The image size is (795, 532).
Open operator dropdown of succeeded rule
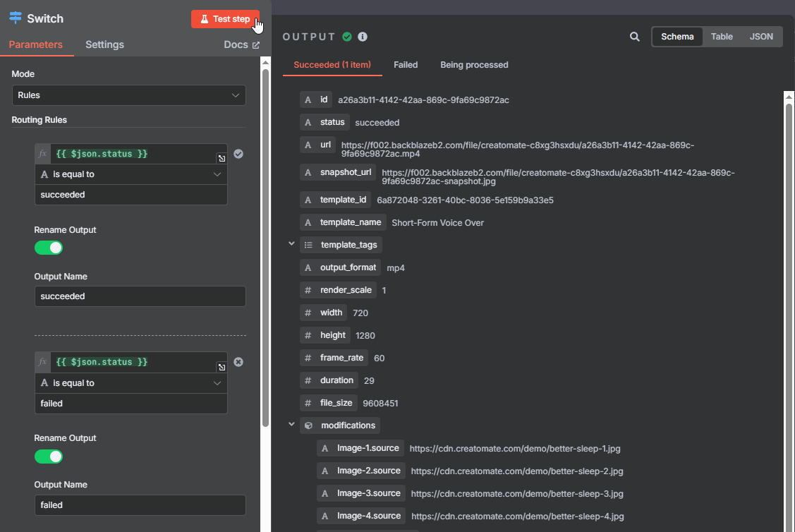131,174
